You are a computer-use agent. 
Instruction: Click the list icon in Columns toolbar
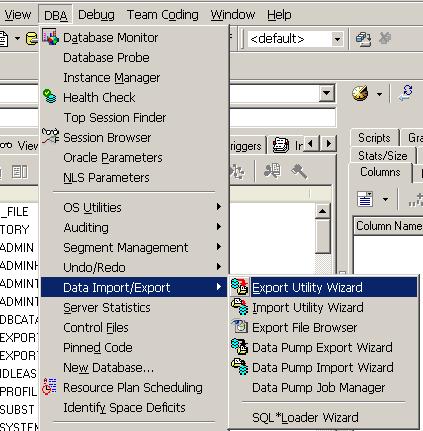(x=365, y=199)
